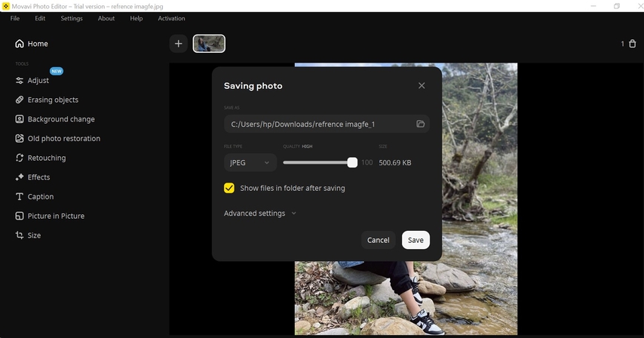This screenshot has width=644, height=338.
Task: Click the NEW badge near Adjust
Action: (x=57, y=71)
